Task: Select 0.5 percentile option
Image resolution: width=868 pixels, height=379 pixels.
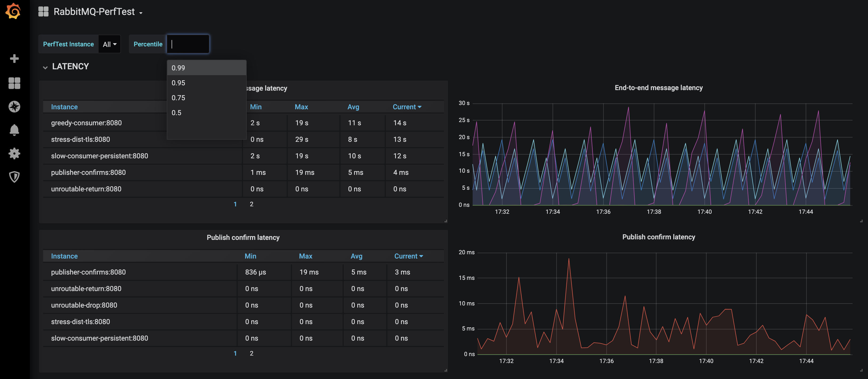Action: [x=177, y=113]
